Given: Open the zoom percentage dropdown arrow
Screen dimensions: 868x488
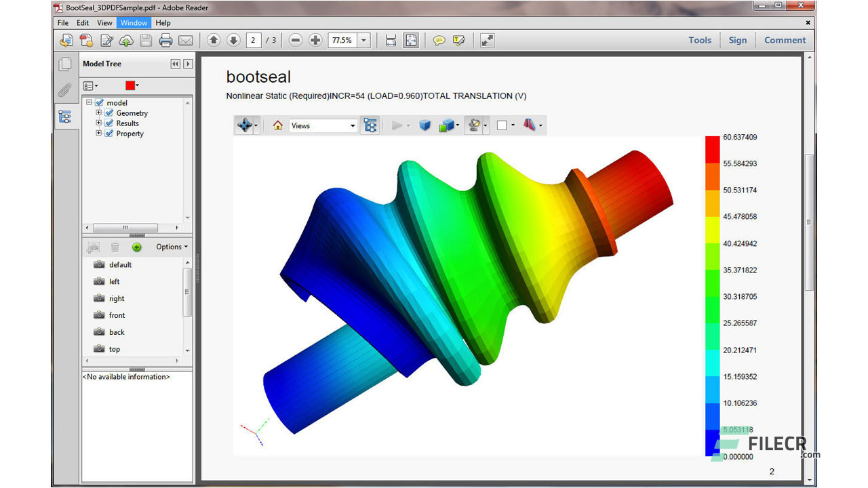Looking at the screenshot, I should coord(364,41).
